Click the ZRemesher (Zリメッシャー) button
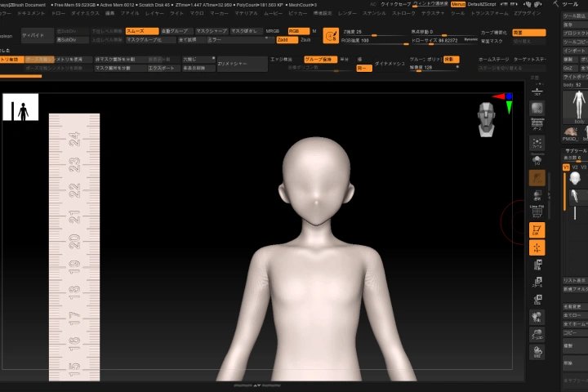The width and height of the screenshot is (588, 392). pos(242,64)
